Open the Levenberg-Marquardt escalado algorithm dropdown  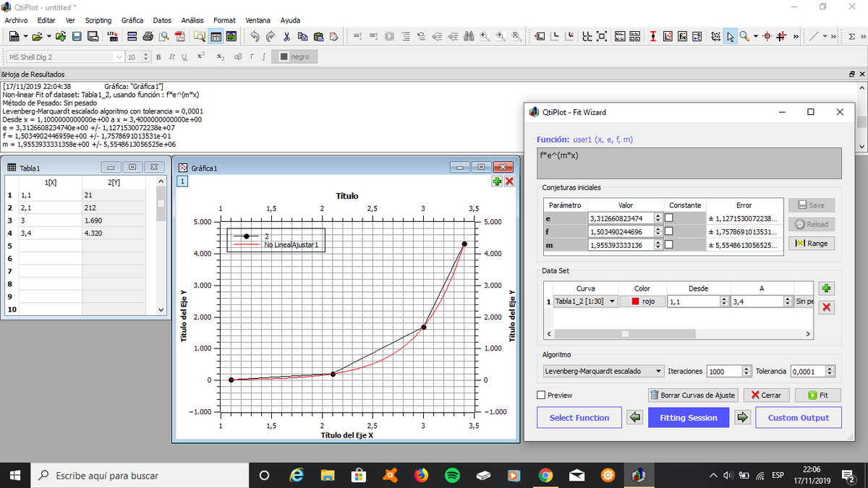[x=603, y=371]
